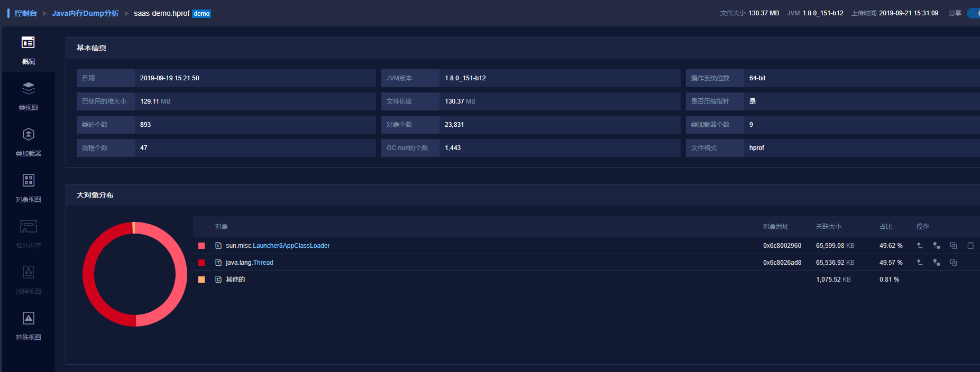Click the 日期 field label
The image size is (980, 372).
88,78
